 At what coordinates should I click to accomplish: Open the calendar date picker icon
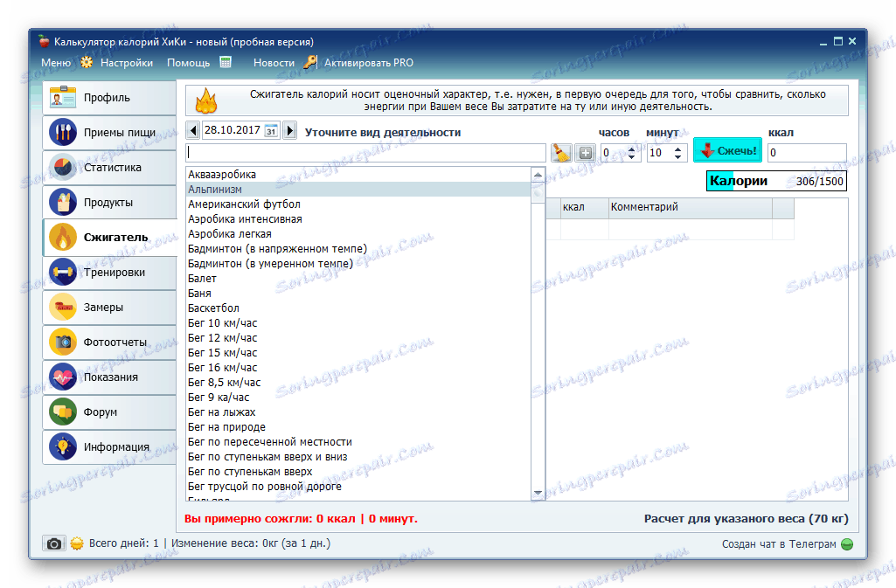(x=271, y=131)
